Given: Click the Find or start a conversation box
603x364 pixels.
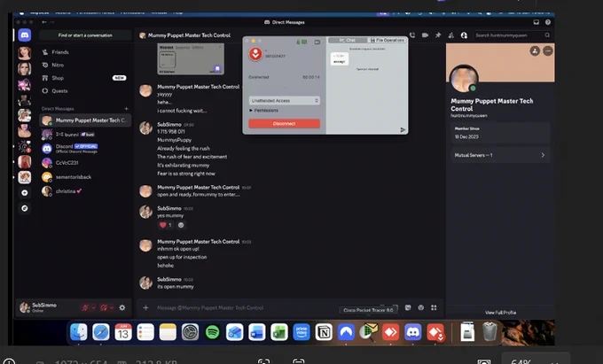Looking at the screenshot, I should pos(85,35).
